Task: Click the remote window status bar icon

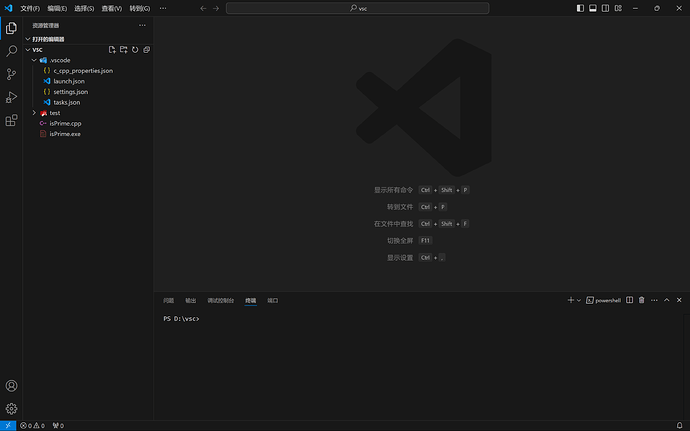Action: tap(8, 426)
